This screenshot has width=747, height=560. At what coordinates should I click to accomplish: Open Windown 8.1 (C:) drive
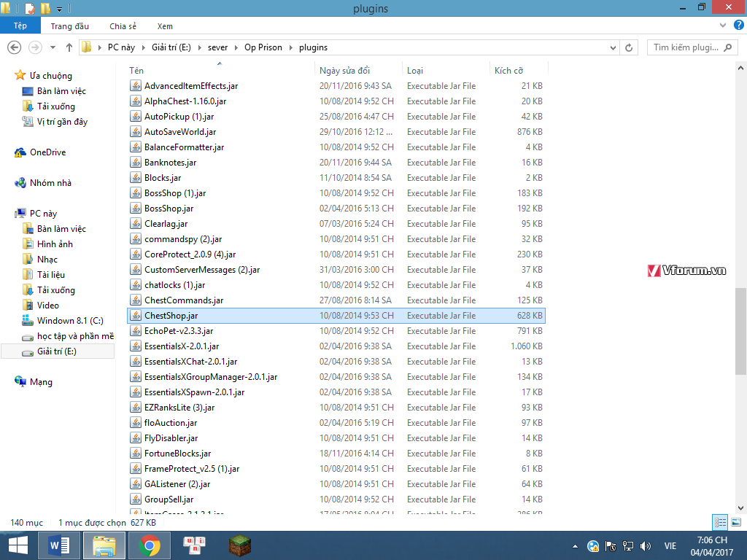coord(70,321)
